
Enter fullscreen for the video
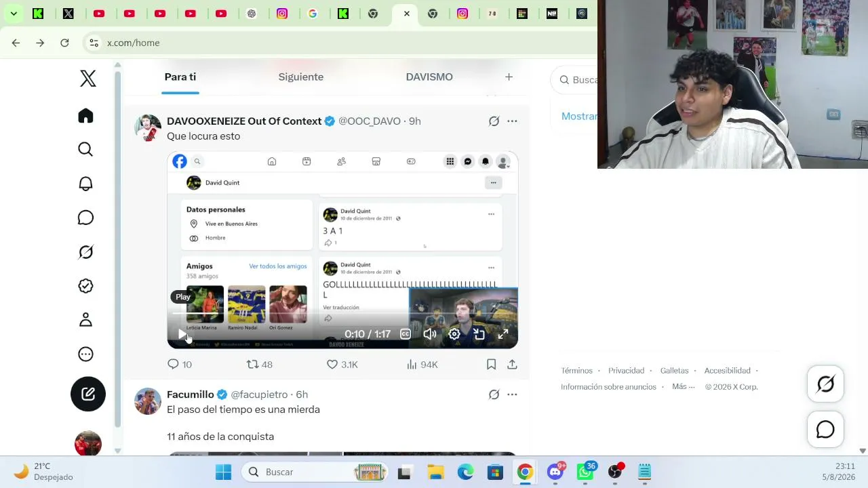pyautogui.click(x=503, y=333)
